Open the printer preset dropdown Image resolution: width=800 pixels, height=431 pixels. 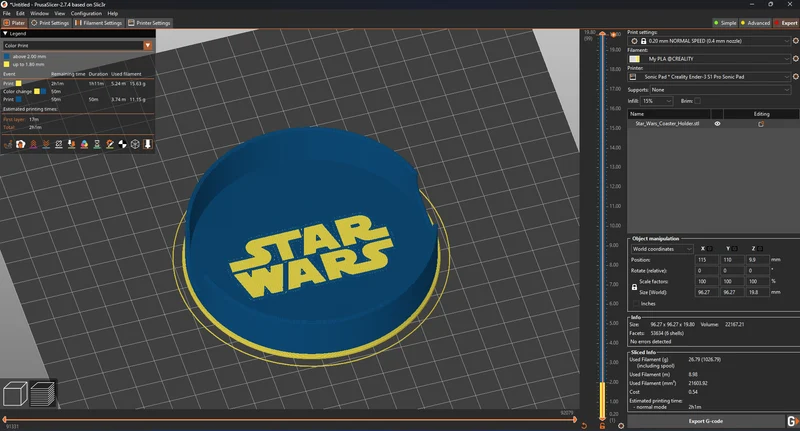[710, 77]
